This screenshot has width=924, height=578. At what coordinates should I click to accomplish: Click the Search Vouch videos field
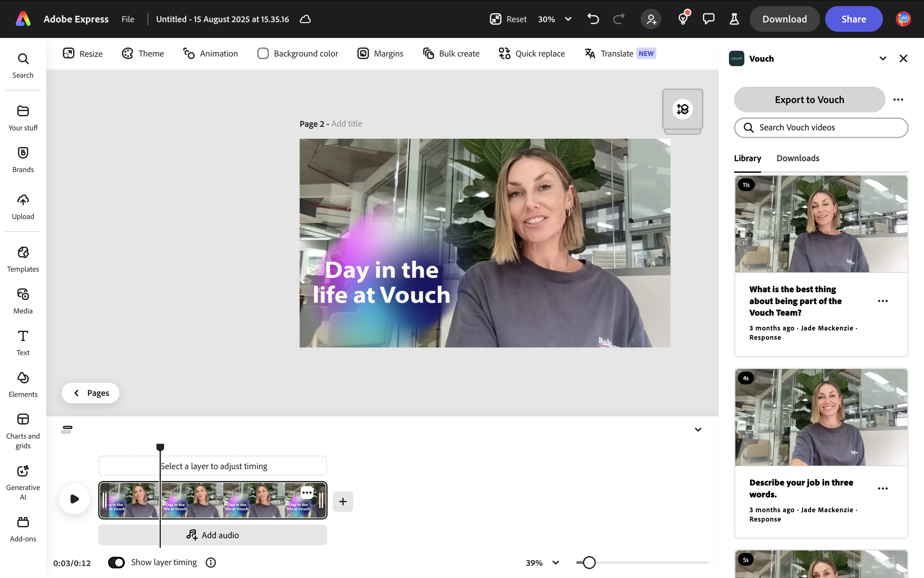(821, 128)
